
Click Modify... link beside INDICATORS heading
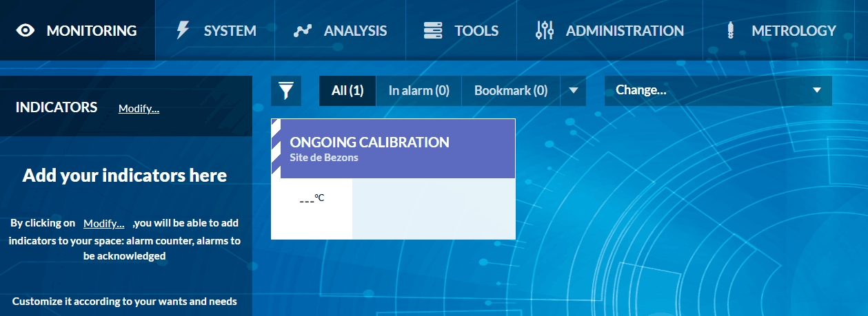coord(139,109)
